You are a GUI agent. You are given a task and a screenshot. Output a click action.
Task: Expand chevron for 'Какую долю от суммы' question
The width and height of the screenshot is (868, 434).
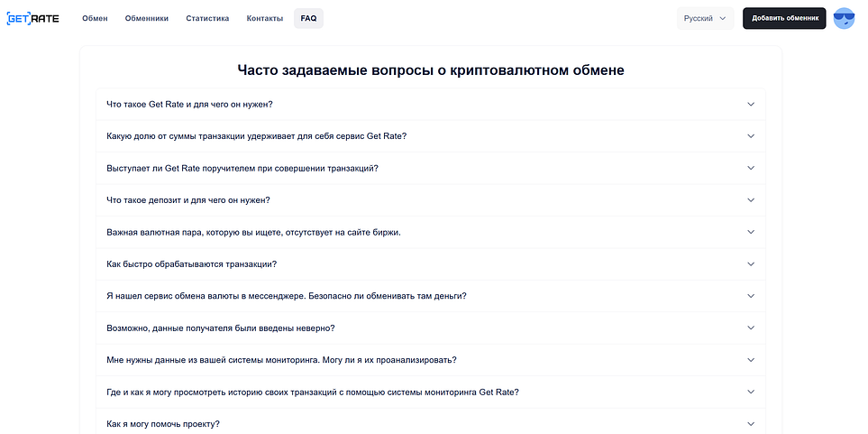(751, 136)
